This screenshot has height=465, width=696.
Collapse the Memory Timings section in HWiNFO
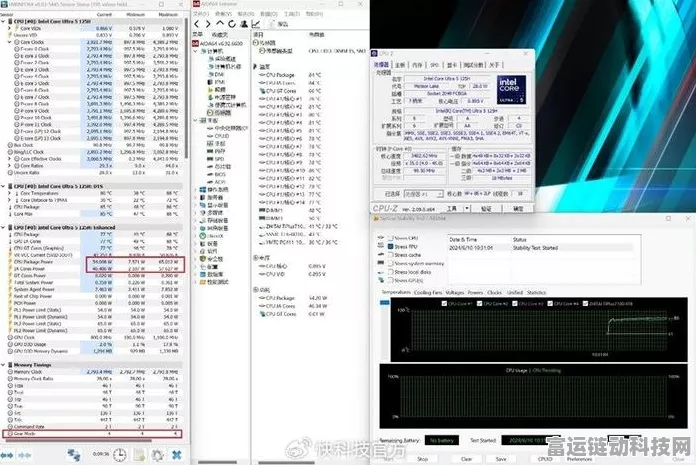[3, 365]
